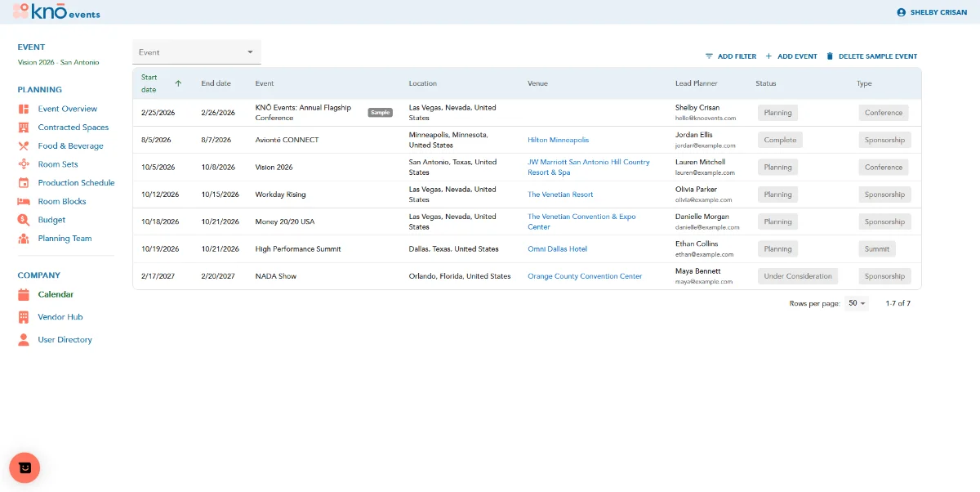Click the Contracted Spaces sidebar icon

(x=24, y=127)
